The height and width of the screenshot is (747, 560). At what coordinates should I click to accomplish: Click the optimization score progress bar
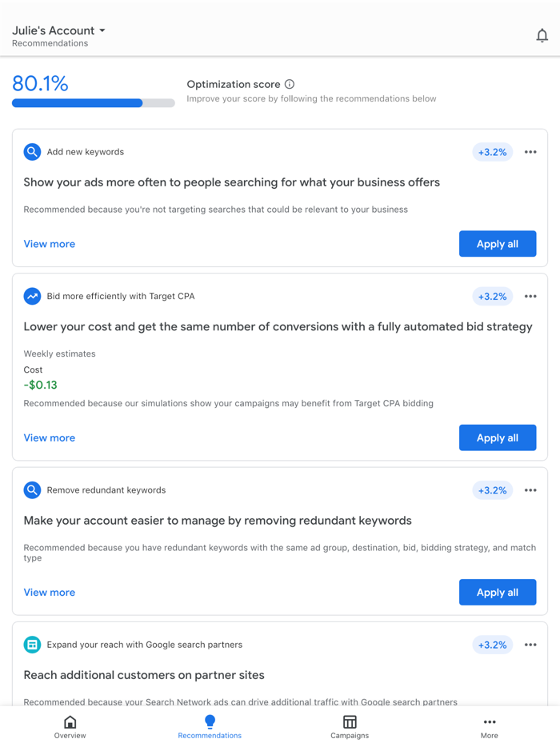coord(92,102)
